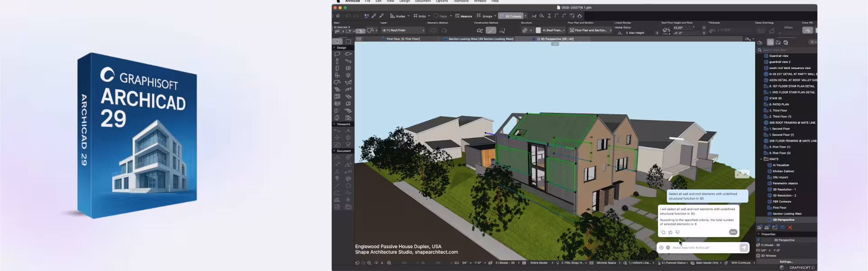Screen dimensions: 868x271
Task: Click the selected View Map icon in the Navigator
Action: point(770,42)
